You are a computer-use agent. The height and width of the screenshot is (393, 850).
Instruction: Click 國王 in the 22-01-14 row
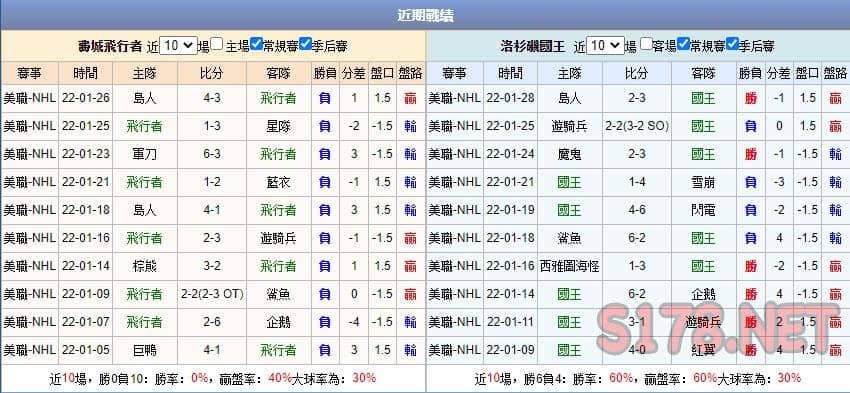(570, 294)
